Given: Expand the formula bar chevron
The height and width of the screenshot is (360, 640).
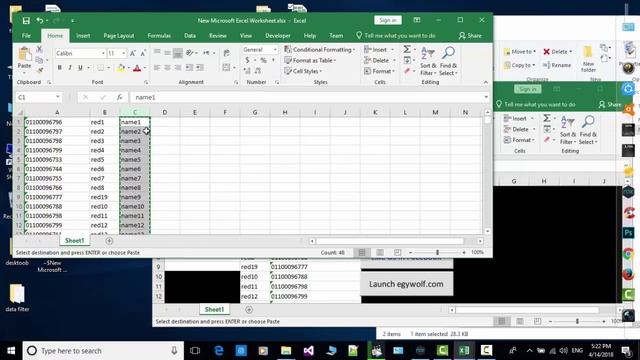Looking at the screenshot, I should (486, 97).
